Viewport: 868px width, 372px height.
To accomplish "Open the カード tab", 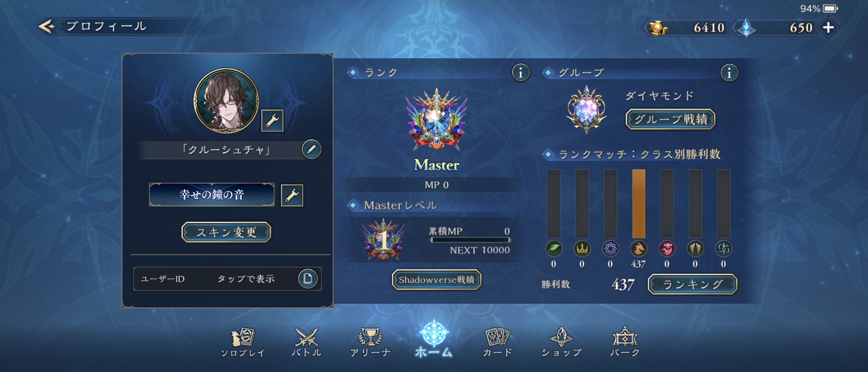I will (x=497, y=342).
